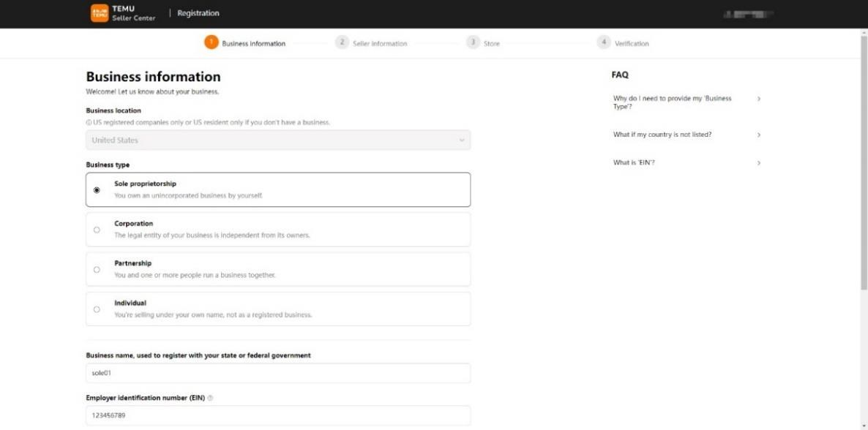
Task: Open the United States location dropdown
Action: point(278,140)
